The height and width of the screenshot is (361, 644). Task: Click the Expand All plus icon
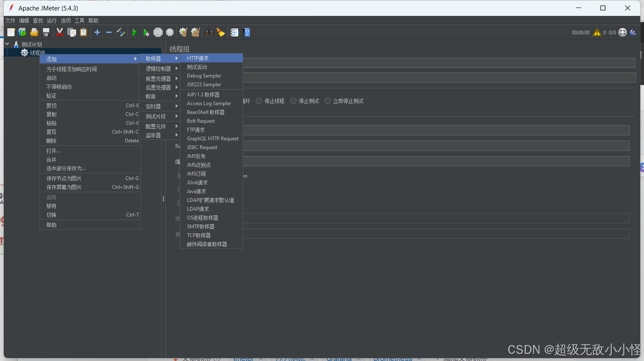coord(97,32)
